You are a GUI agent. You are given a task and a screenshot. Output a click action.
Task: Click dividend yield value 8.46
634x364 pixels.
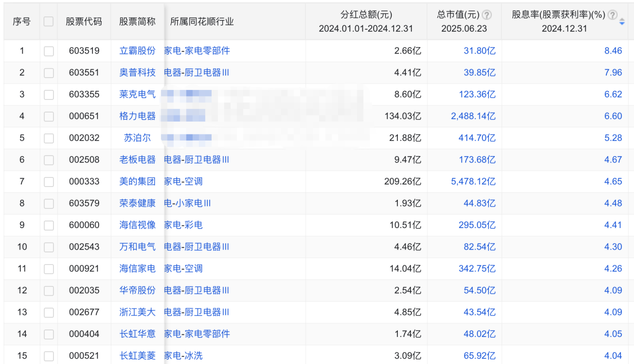click(613, 50)
